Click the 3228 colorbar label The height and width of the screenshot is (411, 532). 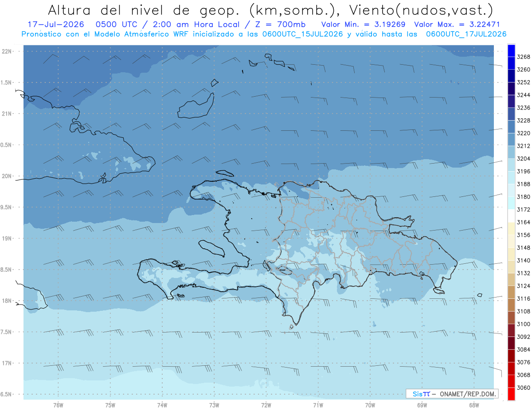click(x=524, y=121)
